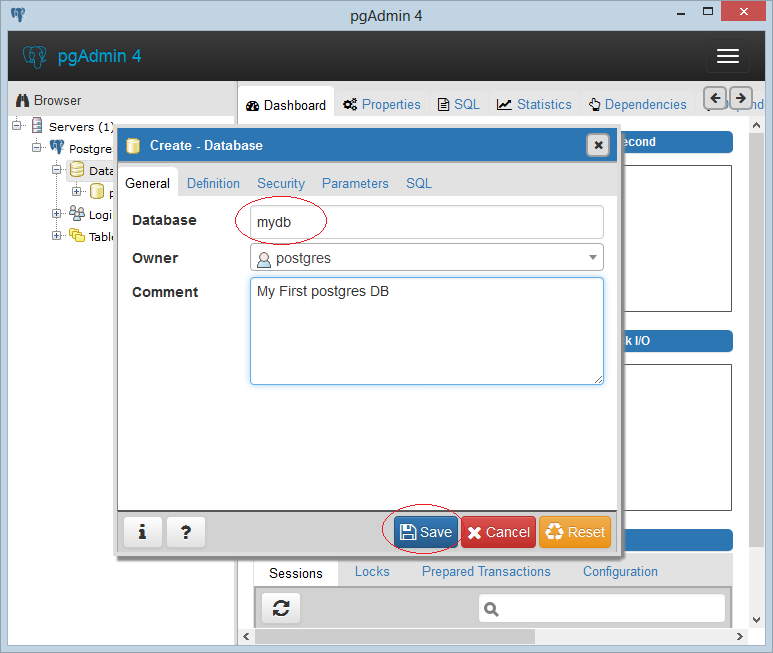Switch to the SQL dialog tab
Screen dimensions: 773x653
click(419, 183)
